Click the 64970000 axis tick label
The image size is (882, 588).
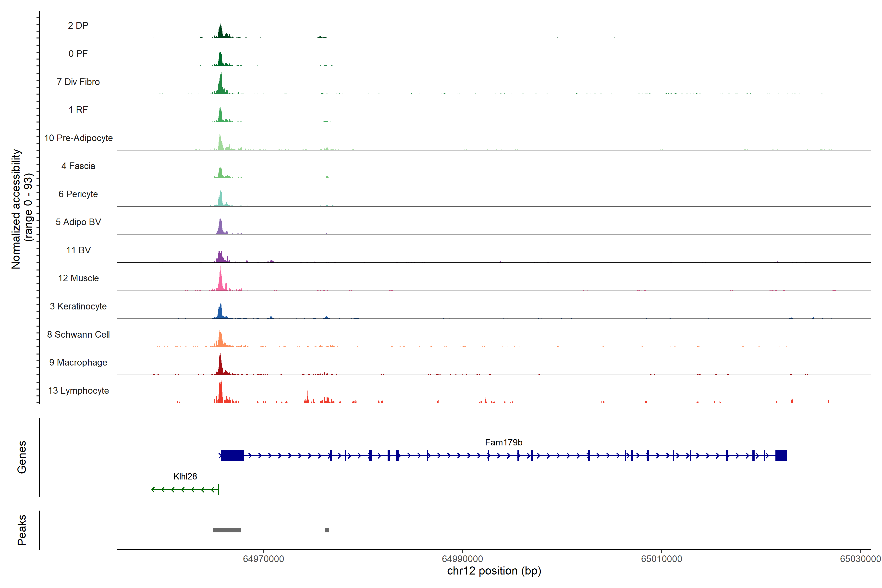[x=263, y=559]
